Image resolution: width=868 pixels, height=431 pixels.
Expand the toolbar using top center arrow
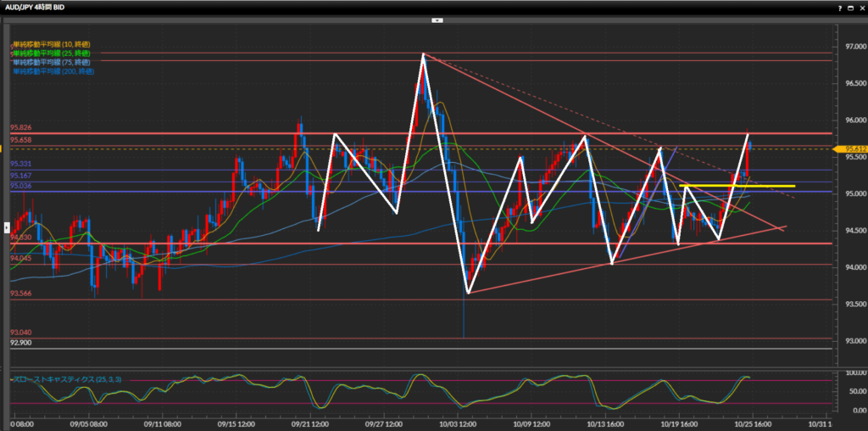click(437, 19)
